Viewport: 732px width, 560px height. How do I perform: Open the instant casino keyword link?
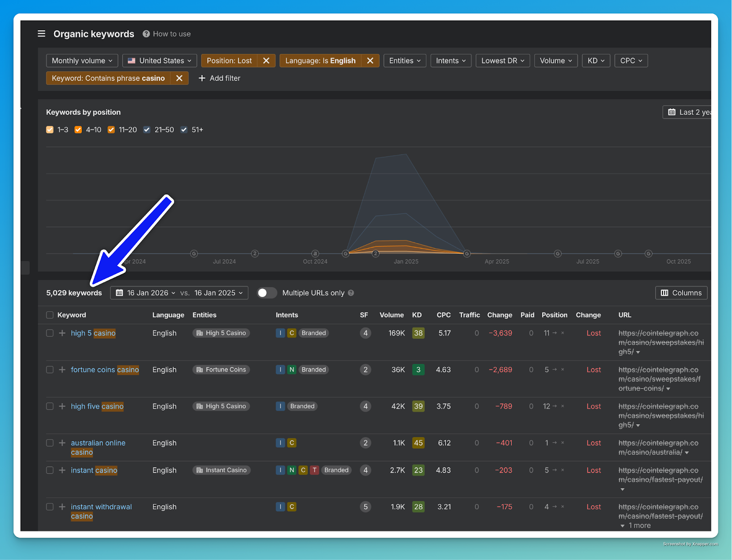click(94, 470)
